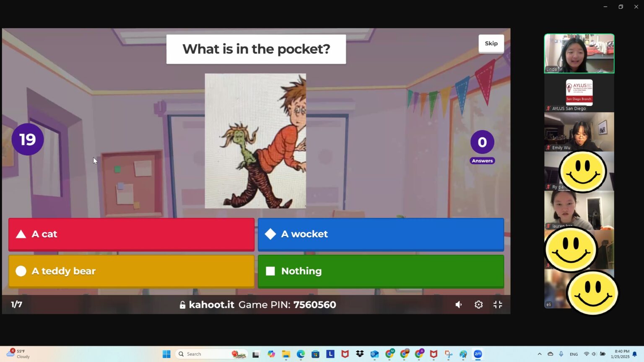This screenshot has height=362, width=644.
Task: Open the weather widget showing 55°F Cloudy
Action: point(18,354)
